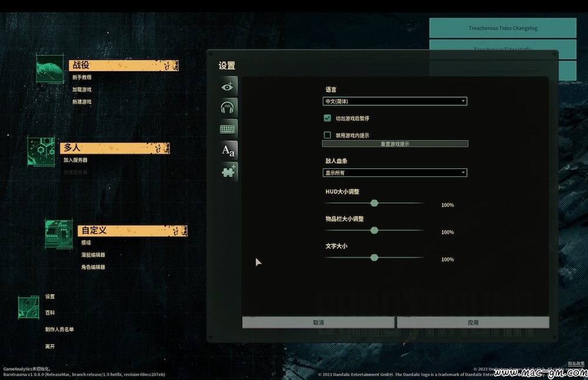Click the 物品栏大小调整 slider handle

374,231
